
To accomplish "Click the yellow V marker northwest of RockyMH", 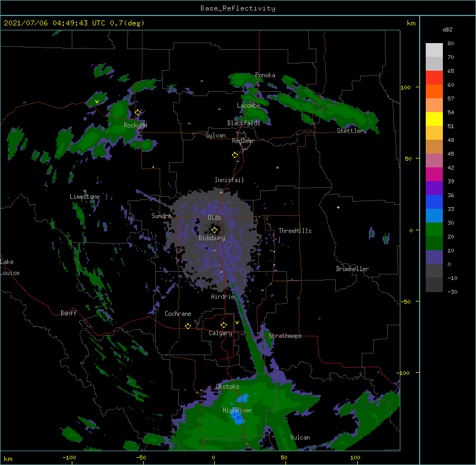I will (x=97, y=102).
